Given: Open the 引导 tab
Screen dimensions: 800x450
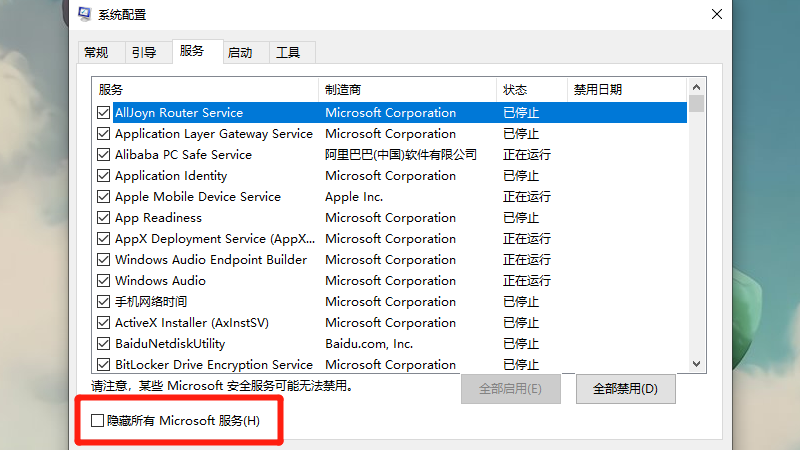Looking at the screenshot, I should coord(143,52).
